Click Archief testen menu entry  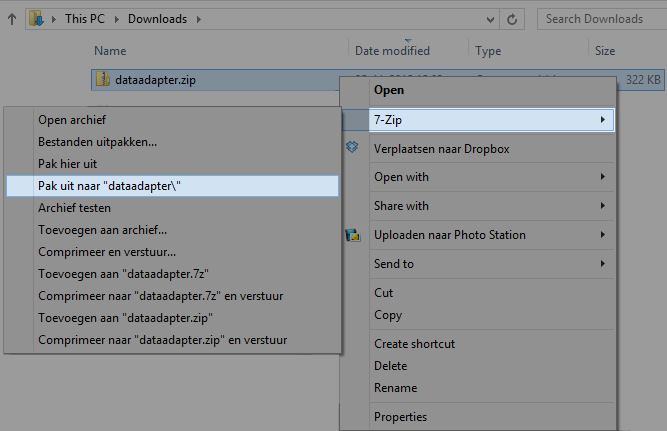pyautogui.click(x=74, y=208)
